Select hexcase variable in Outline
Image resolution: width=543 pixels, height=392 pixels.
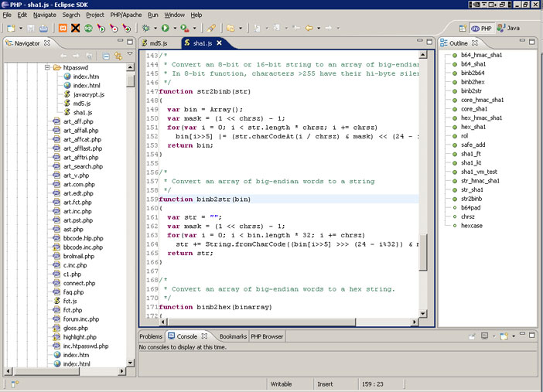(471, 226)
